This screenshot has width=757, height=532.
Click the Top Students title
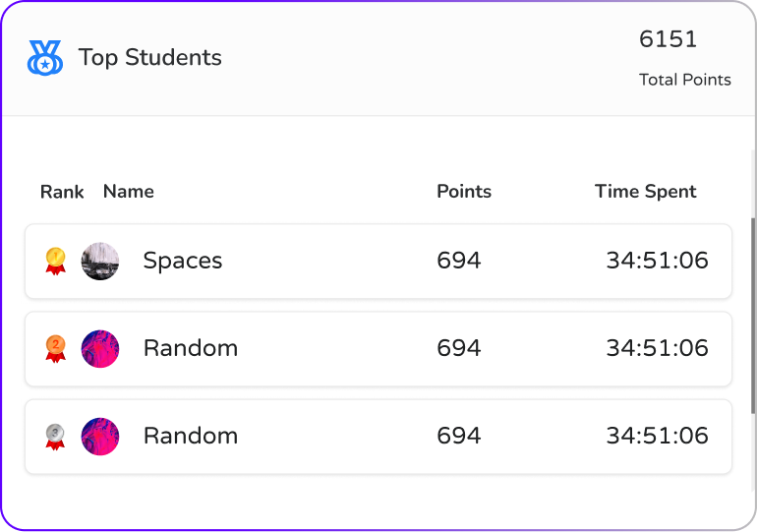[150, 58]
